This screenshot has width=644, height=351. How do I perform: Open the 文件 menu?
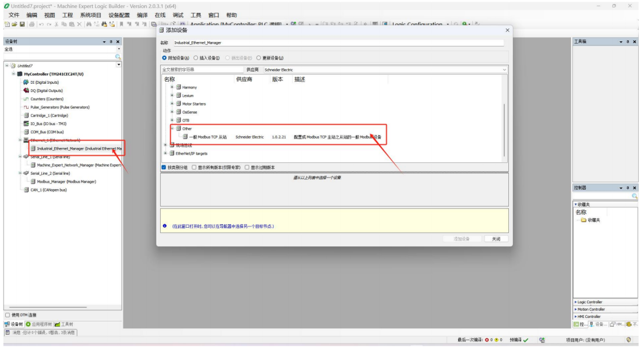pyautogui.click(x=14, y=15)
